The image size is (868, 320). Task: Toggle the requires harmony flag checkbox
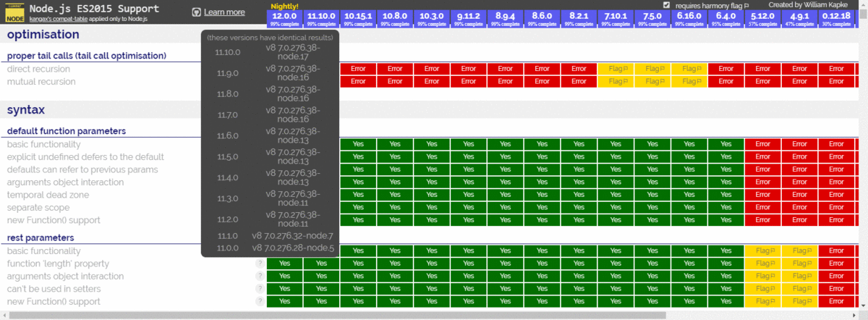coord(667,5)
